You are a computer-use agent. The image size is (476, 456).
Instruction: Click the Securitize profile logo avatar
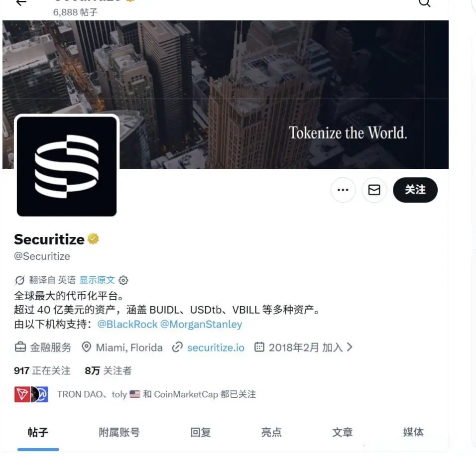pos(67,166)
